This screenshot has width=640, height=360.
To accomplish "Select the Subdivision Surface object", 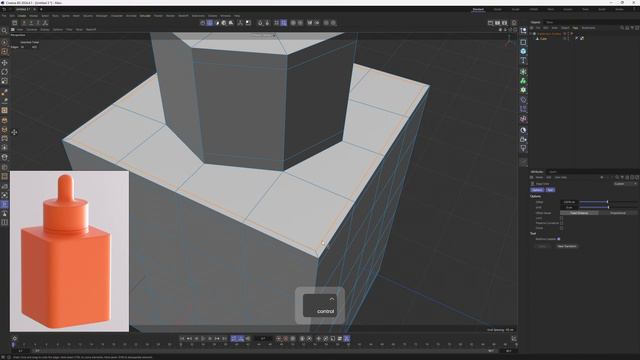I will tap(549, 34).
